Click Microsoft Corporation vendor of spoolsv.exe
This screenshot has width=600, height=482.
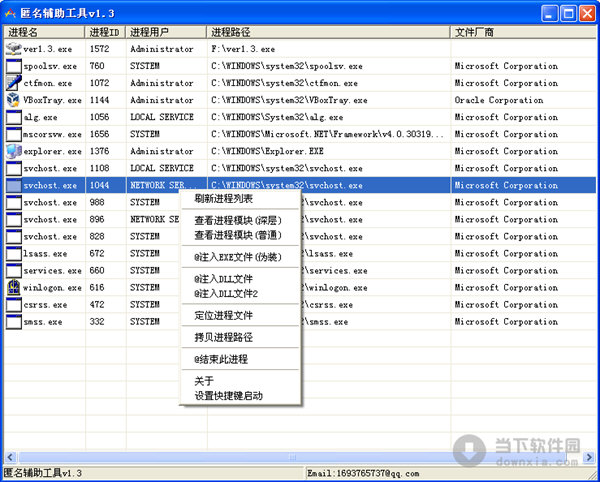[506, 66]
